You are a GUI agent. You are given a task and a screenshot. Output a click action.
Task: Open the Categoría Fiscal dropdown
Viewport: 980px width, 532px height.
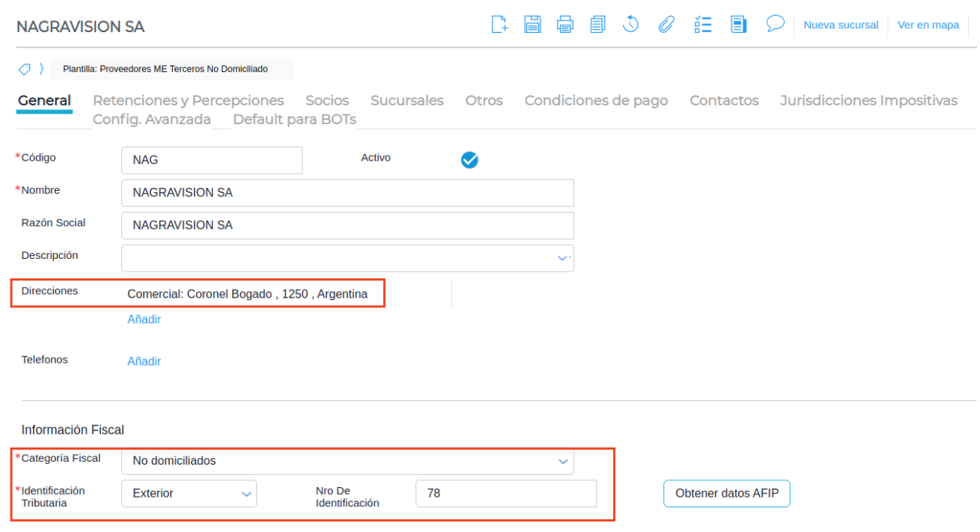pos(563,462)
